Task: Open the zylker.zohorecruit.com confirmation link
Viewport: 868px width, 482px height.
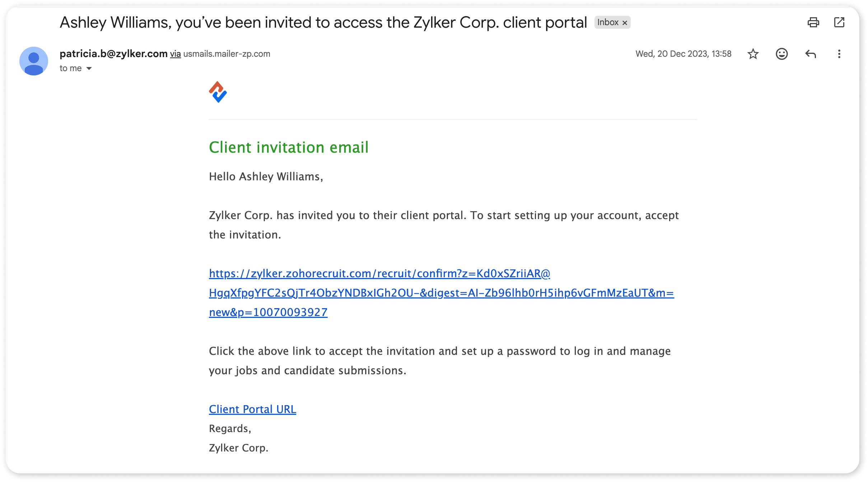Action: 379,274
